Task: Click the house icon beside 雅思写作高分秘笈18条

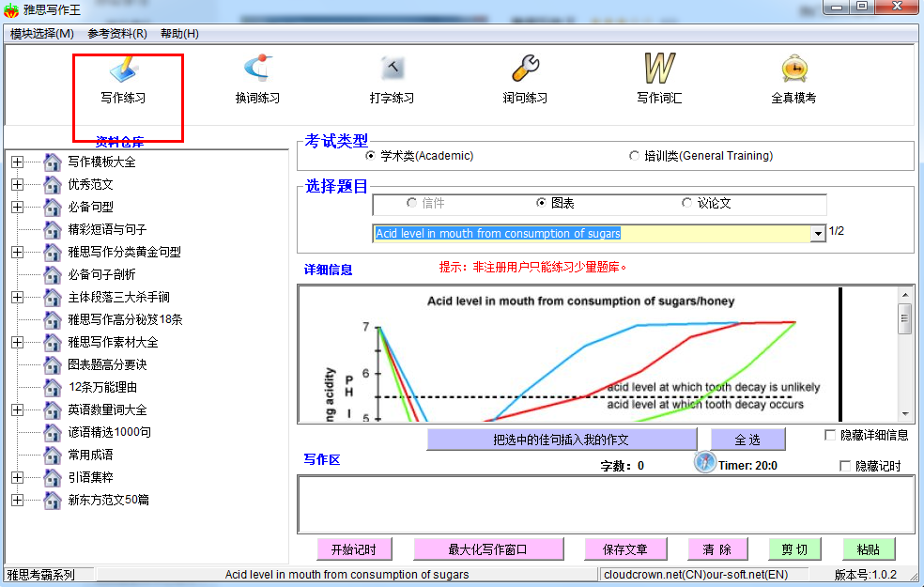Action: (x=53, y=319)
